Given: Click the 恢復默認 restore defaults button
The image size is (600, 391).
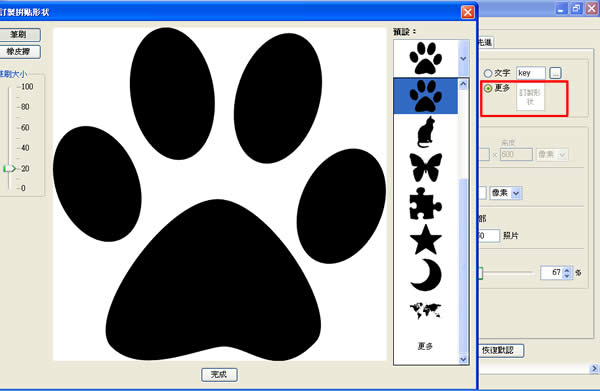Looking at the screenshot, I should click(501, 350).
